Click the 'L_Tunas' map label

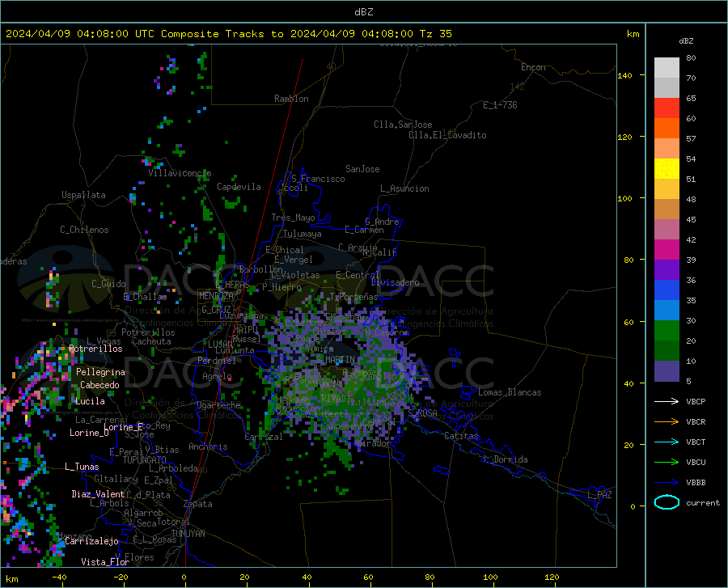pyautogui.click(x=82, y=467)
